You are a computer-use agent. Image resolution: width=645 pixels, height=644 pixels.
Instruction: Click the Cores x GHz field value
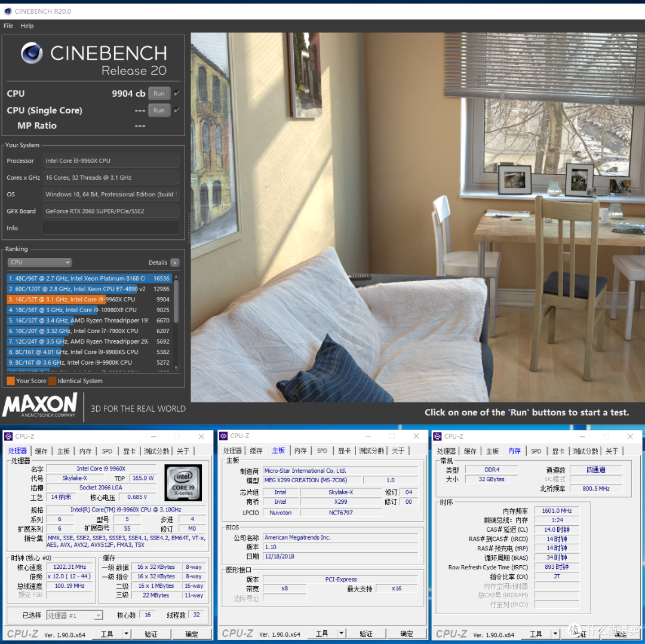[111, 177]
